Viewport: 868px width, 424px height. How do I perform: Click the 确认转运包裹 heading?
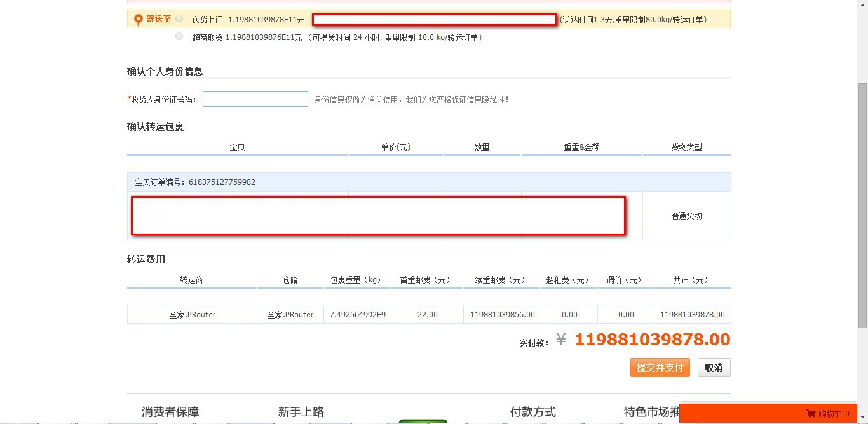(x=156, y=126)
